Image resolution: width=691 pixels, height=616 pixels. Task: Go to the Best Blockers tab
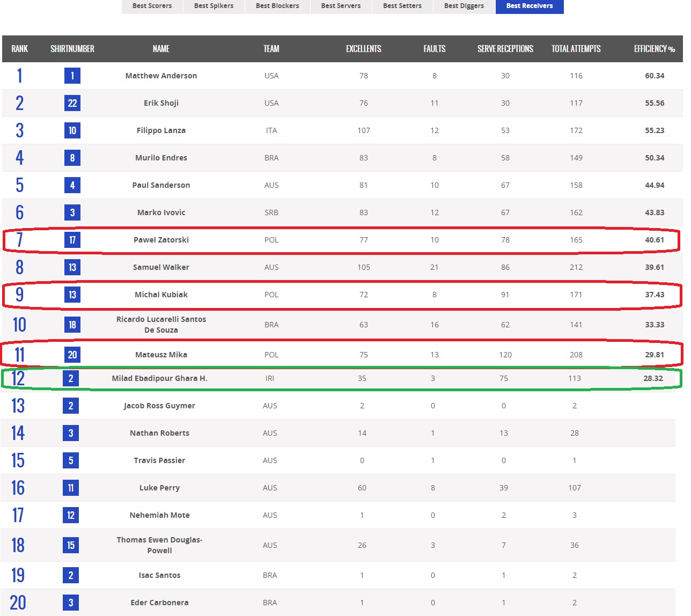point(277,6)
